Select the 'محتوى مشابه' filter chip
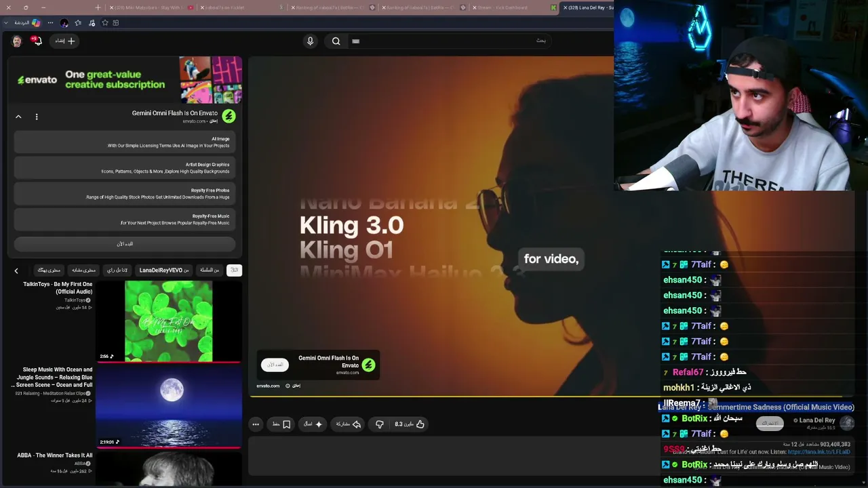The image size is (868, 488). (x=83, y=270)
